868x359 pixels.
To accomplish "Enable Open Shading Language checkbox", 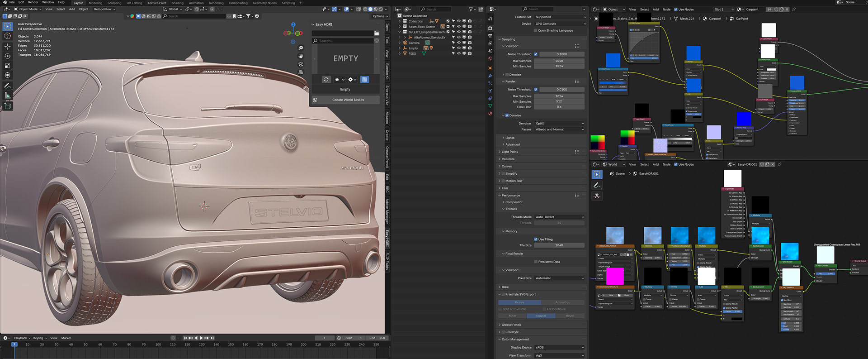I will pyautogui.click(x=536, y=31).
